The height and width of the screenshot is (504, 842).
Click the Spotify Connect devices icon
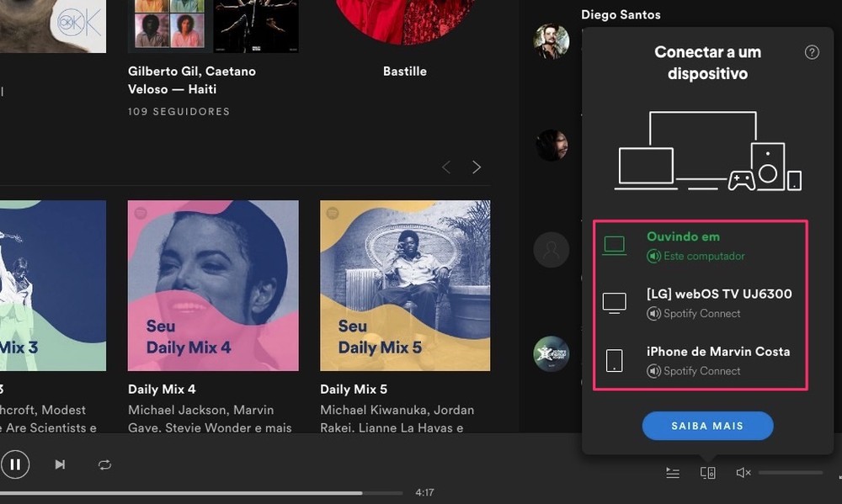tap(707, 472)
